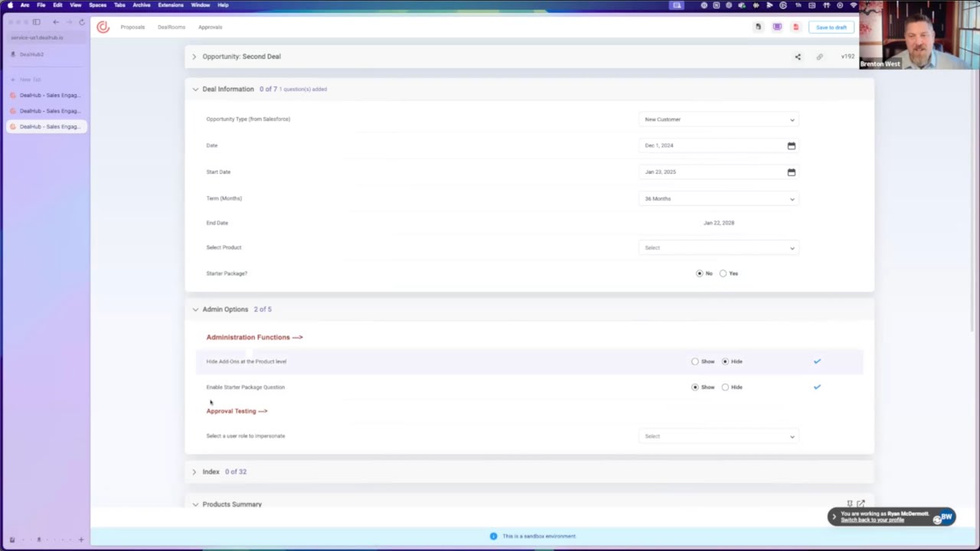Click the AirPods icon in menu bar

tap(826, 5)
